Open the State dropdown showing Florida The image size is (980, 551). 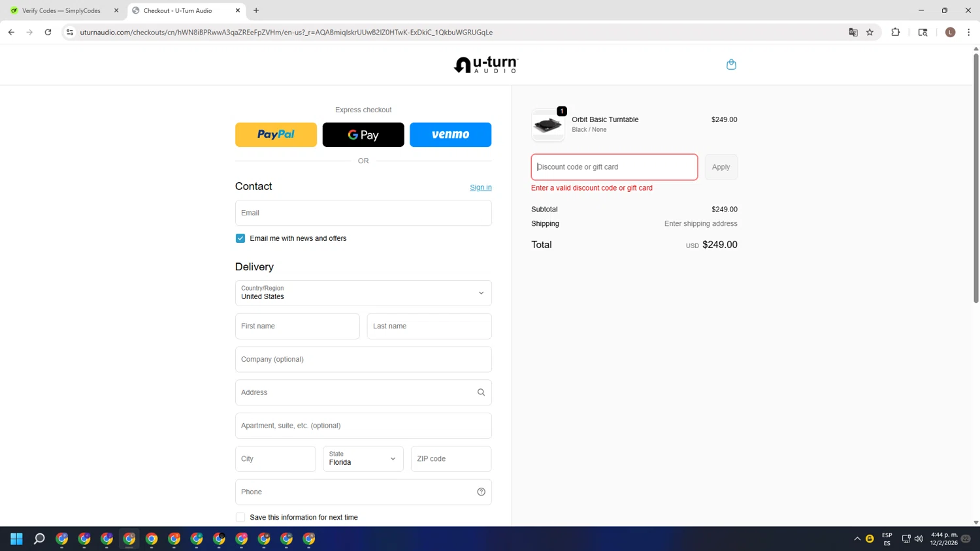(363, 459)
